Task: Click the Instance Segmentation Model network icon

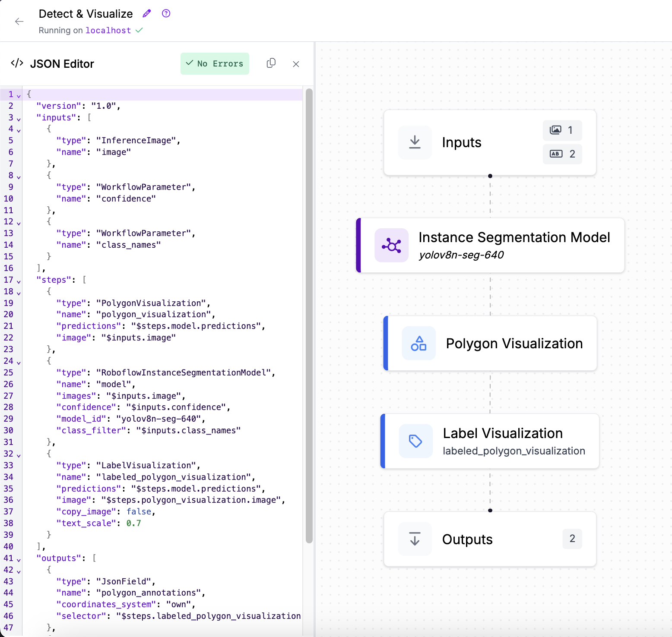Action: pyautogui.click(x=391, y=246)
